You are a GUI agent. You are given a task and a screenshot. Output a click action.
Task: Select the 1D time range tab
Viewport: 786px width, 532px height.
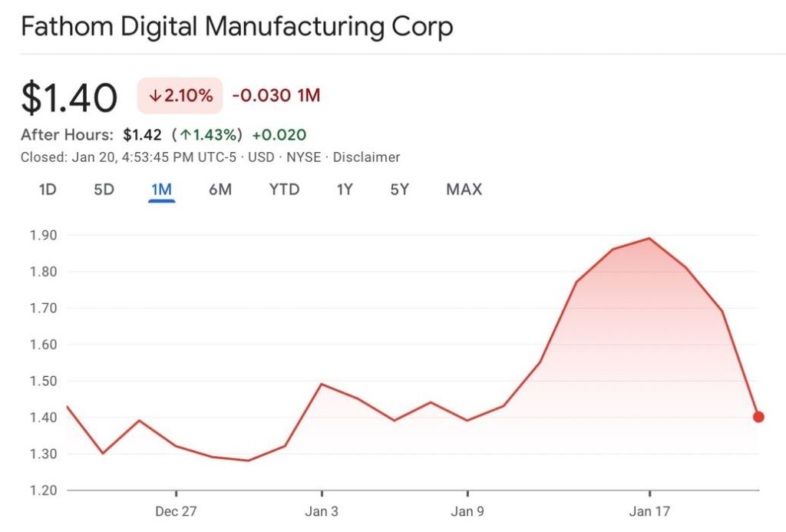coord(48,189)
